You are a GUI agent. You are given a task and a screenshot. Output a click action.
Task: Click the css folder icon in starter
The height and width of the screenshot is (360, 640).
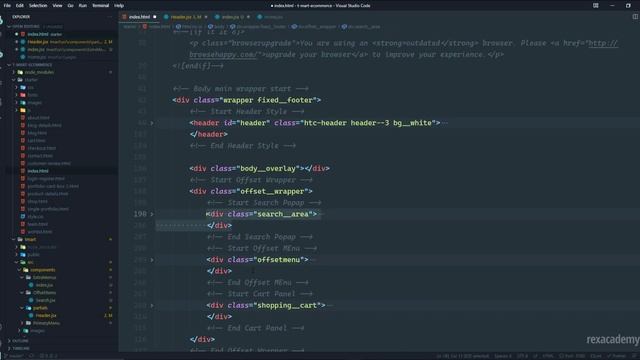point(23,87)
